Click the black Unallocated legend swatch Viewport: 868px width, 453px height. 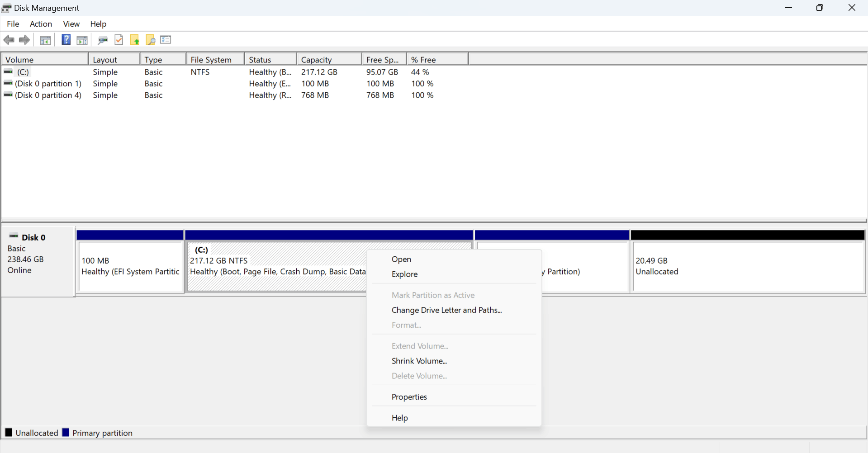coord(9,432)
